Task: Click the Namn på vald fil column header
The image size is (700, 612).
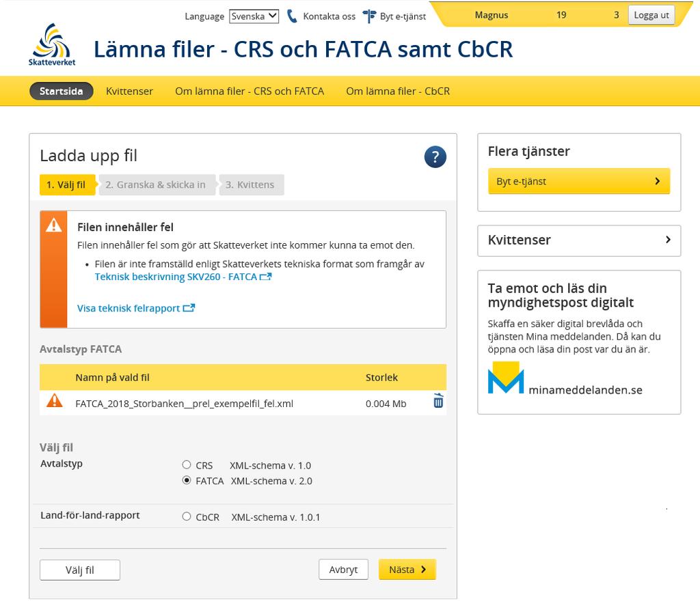Action: (113, 377)
